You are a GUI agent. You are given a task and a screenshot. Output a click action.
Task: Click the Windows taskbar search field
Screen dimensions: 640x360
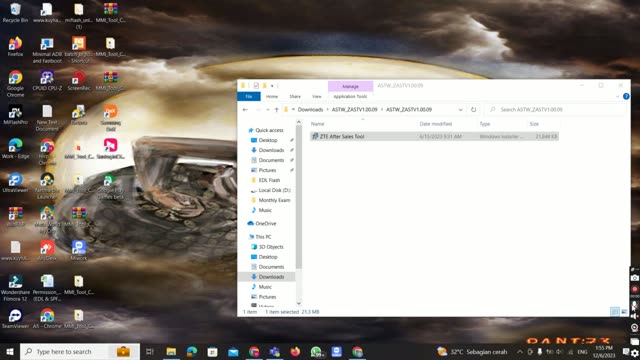80,351
